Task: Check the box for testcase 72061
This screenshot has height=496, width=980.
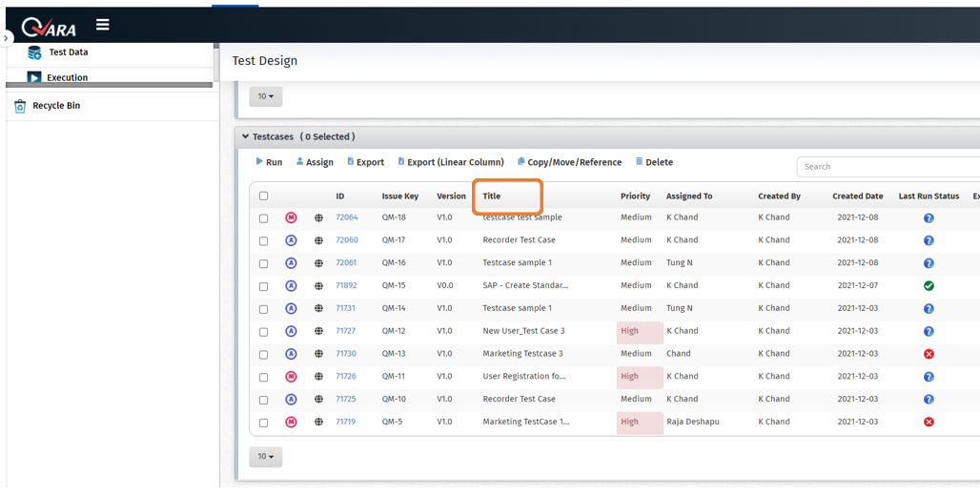Action: pos(264,264)
